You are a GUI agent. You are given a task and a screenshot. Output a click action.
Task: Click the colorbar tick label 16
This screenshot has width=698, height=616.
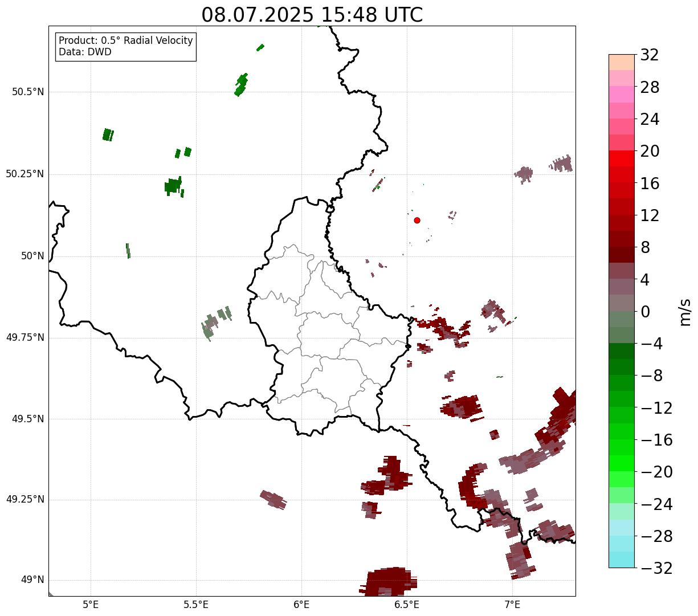tap(650, 183)
